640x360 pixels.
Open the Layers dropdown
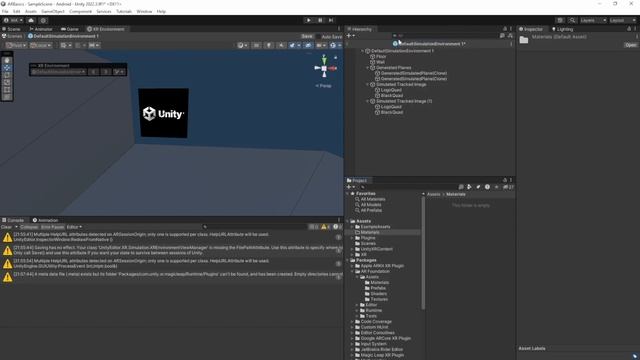click(593, 20)
